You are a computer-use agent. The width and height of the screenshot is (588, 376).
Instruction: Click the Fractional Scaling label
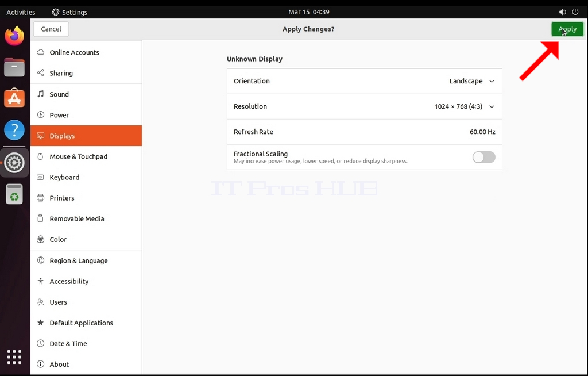[x=261, y=154]
